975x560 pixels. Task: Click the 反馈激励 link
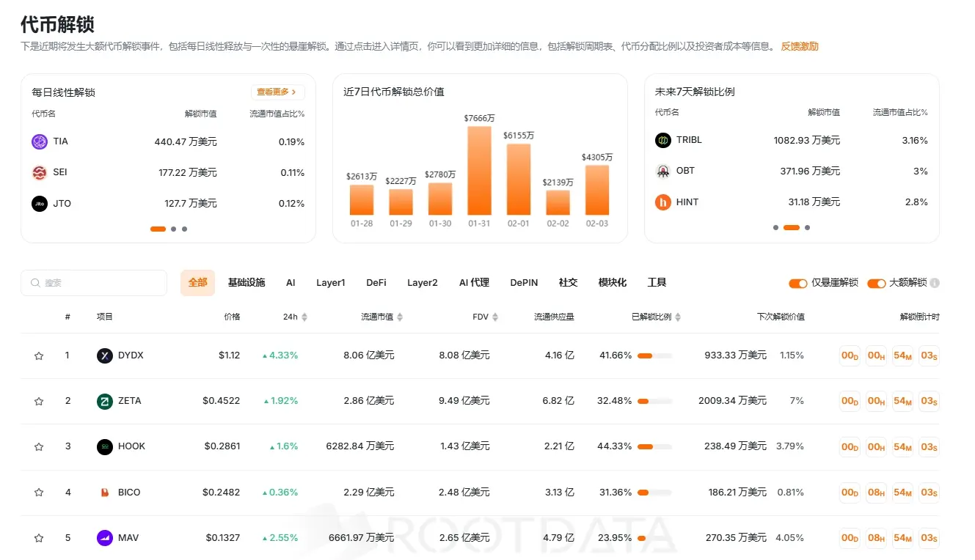coord(799,46)
